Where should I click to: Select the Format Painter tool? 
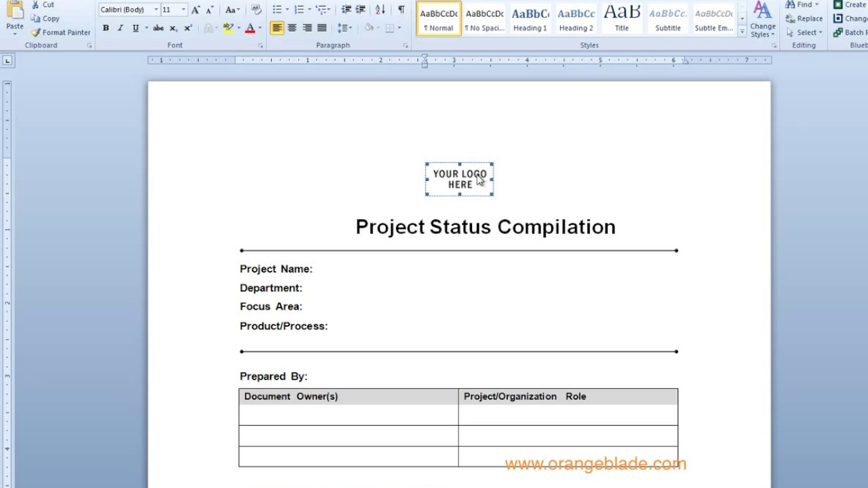coord(61,32)
